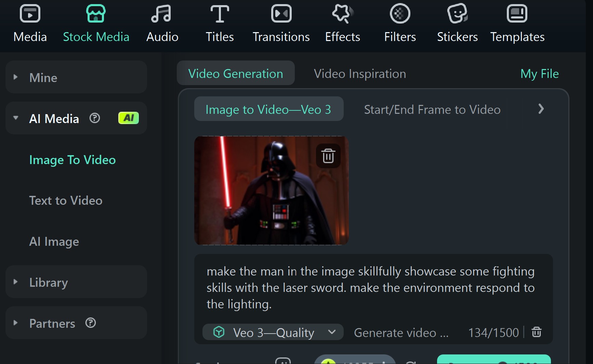Show more modes with right chevron
The height and width of the screenshot is (364, 593).
541,109
